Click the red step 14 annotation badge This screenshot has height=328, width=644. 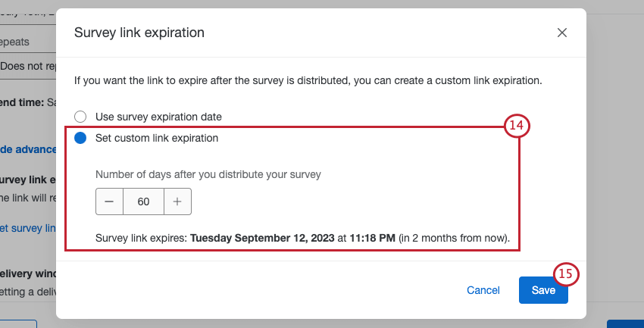(x=517, y=126)
